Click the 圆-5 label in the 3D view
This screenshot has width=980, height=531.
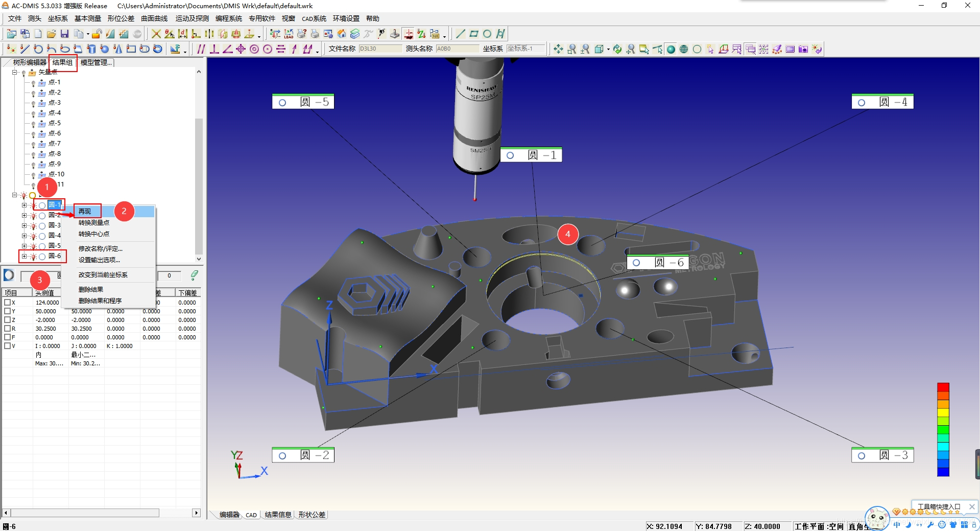pyautogui.click(x=303, y=102)
